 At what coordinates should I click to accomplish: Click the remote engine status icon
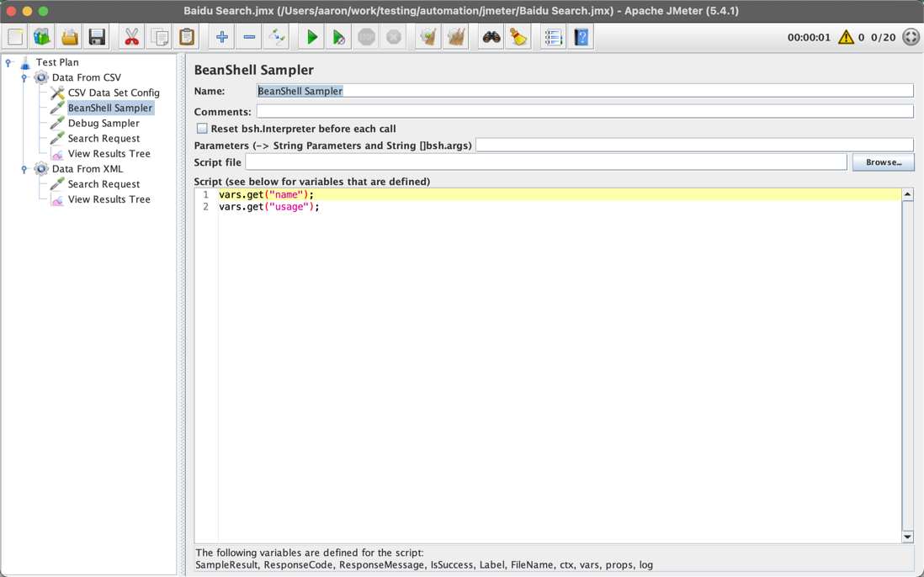click(911, 37)
